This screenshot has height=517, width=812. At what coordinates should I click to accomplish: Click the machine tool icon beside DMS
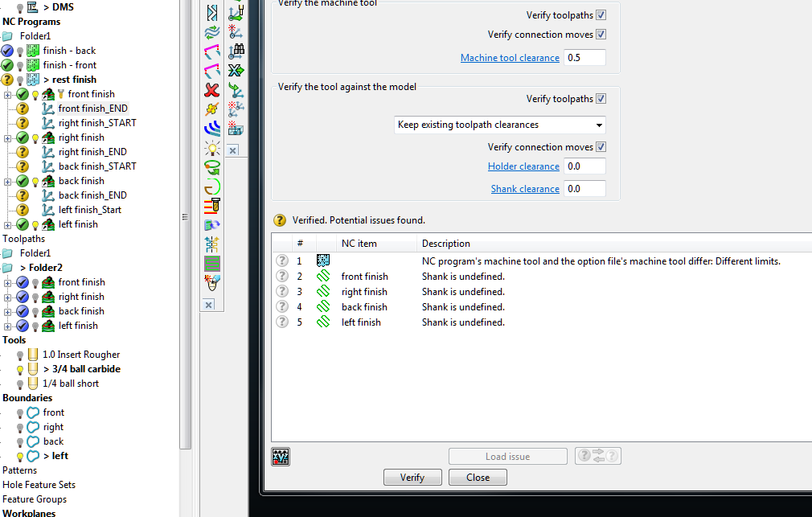[x=33, y=7]
